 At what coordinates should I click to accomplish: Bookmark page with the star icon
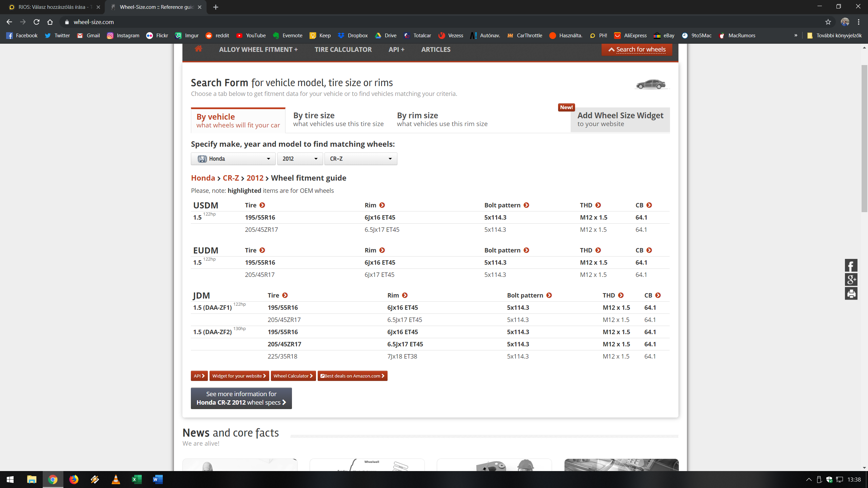click(828, 22)
